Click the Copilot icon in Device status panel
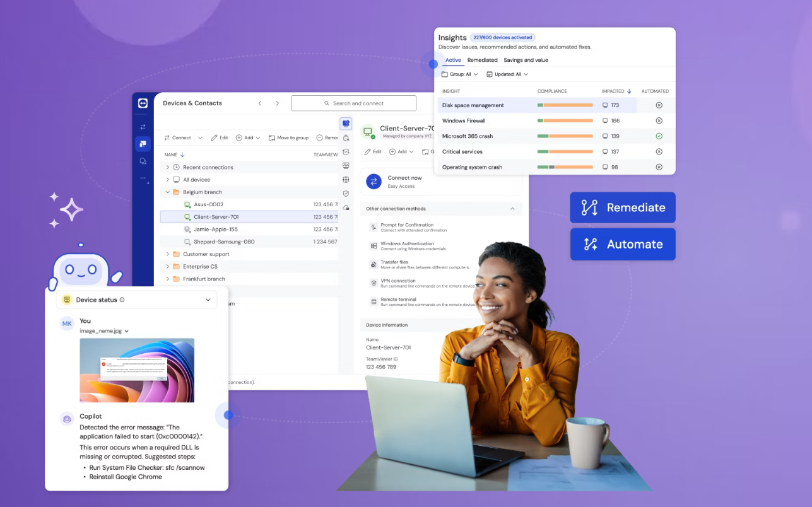This screenshot has height=507, width=812. click(x=66, y=419)
